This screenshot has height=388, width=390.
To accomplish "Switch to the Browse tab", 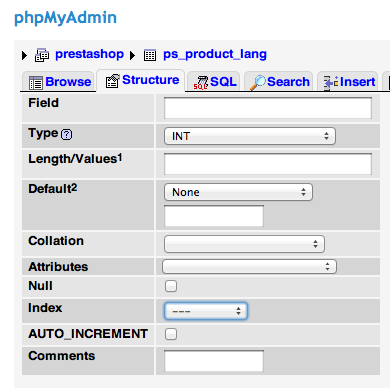I will [x=58, y=82].
